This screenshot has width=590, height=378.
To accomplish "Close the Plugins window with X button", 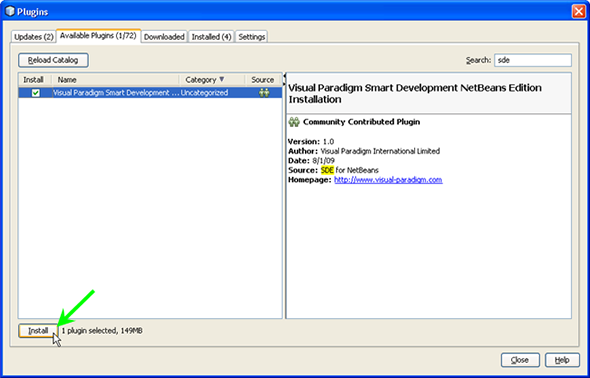I will (x=578, y=12).
